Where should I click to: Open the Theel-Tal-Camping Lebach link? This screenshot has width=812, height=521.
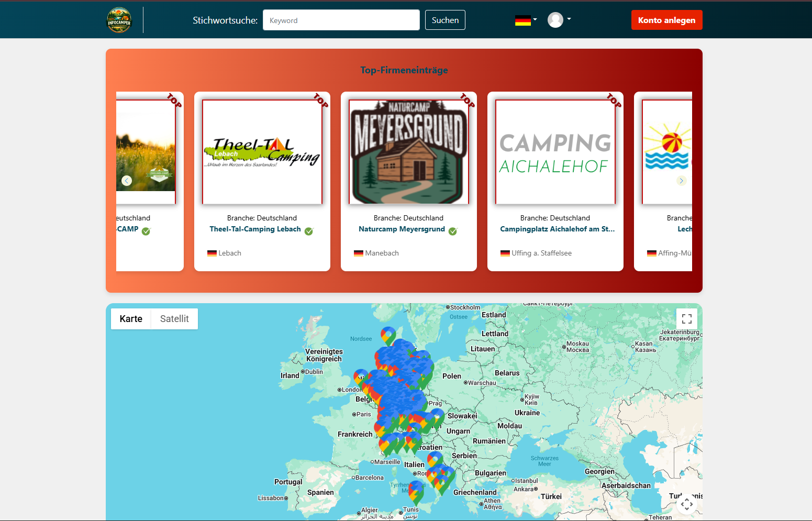255,229
